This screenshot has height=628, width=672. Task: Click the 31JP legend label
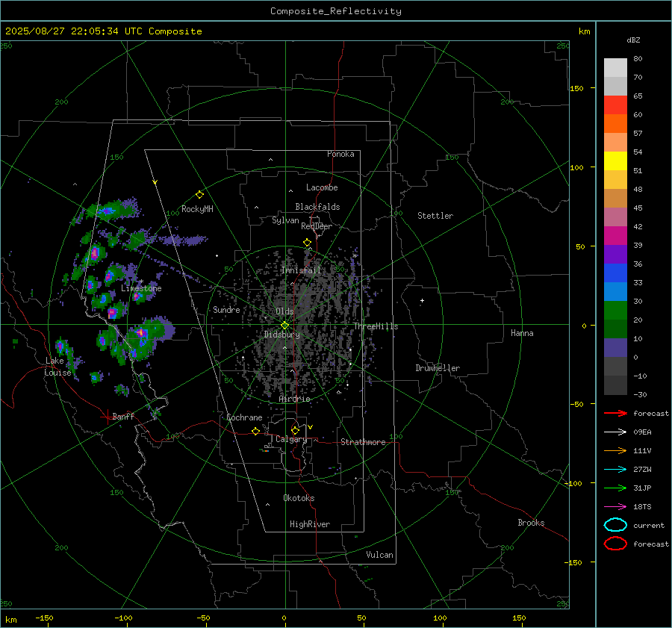642,488
